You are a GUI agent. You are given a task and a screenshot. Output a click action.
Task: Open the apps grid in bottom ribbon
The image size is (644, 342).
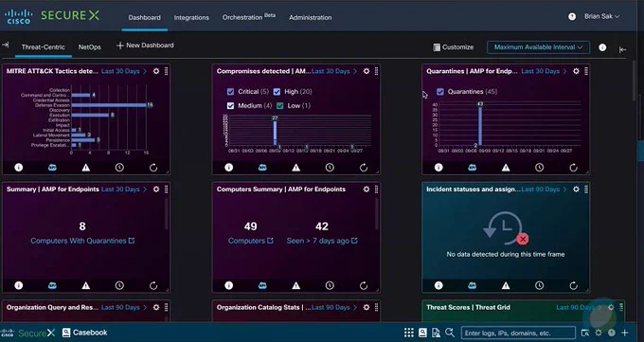409,333
